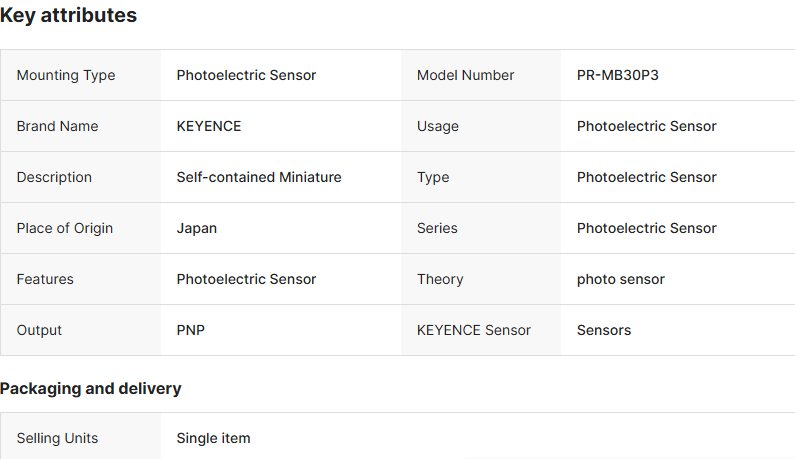Click the Japan place of origin value
Image resolution: width=795 pixels, height=459 pixels.
(x=197, y=228)
